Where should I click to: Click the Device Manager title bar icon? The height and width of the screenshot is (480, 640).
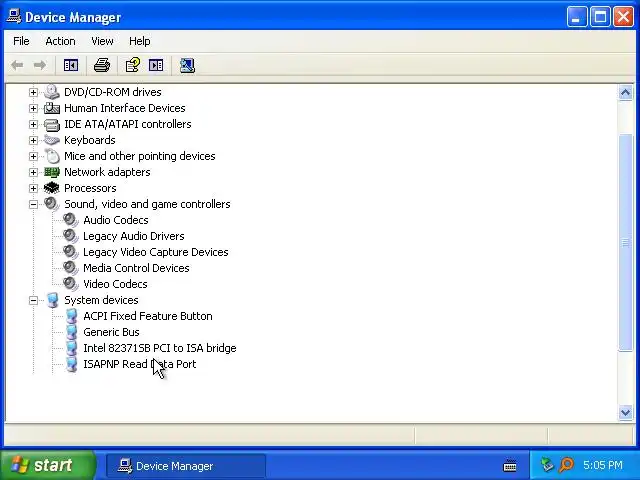[14, 16]
